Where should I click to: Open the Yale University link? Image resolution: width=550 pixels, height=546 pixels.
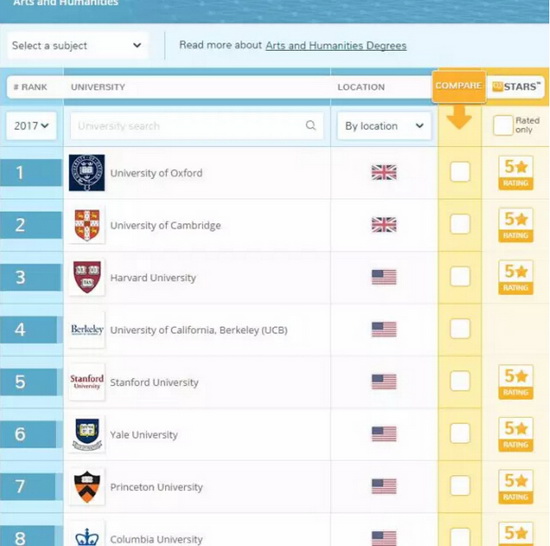pos(144,435)
